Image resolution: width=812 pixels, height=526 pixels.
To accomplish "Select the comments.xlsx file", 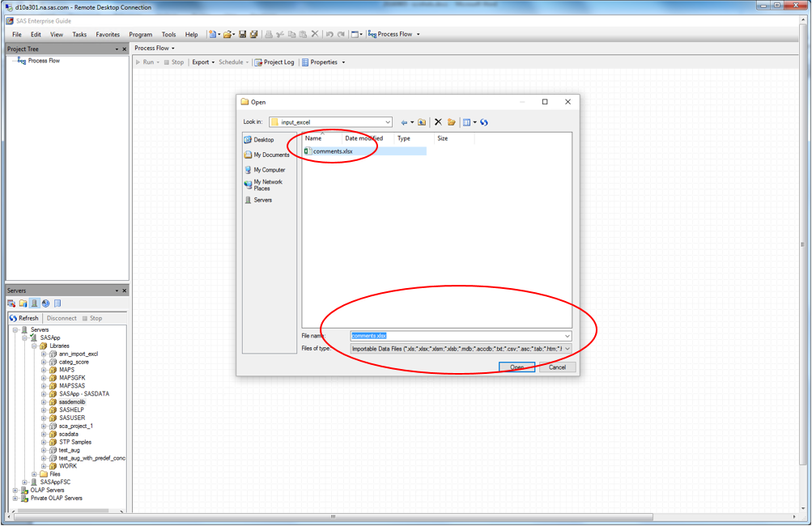I will [x=333, y=151].
